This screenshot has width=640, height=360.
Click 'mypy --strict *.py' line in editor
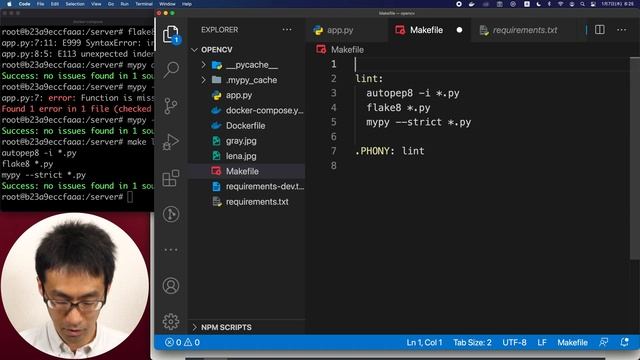418,122
